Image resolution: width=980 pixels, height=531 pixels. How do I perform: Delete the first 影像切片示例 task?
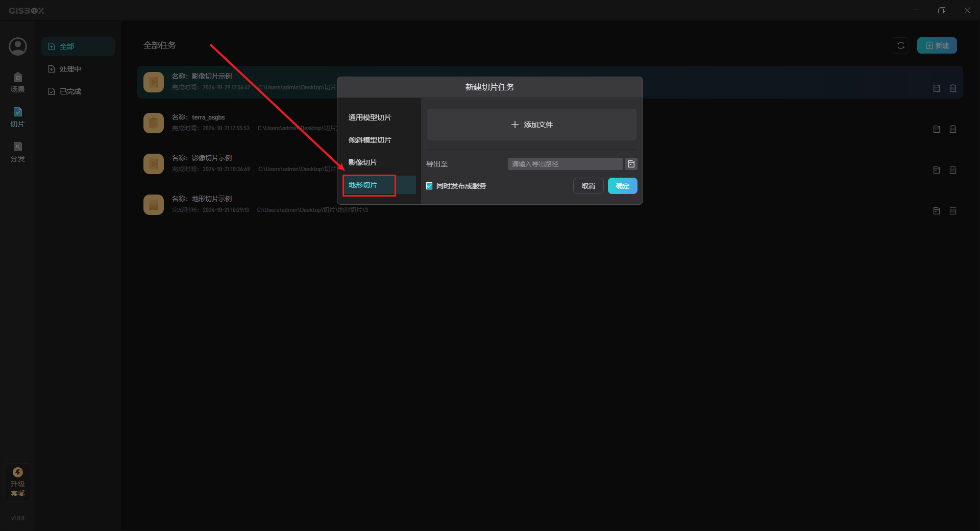[x=953, y=88]
